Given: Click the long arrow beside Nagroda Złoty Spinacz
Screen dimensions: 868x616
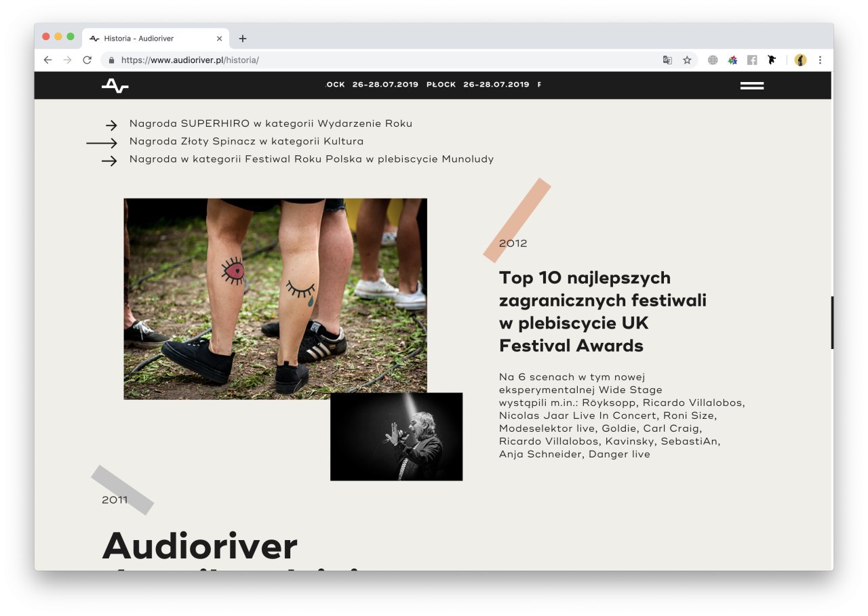Looking at the screenshot, I should click(102, 143).
